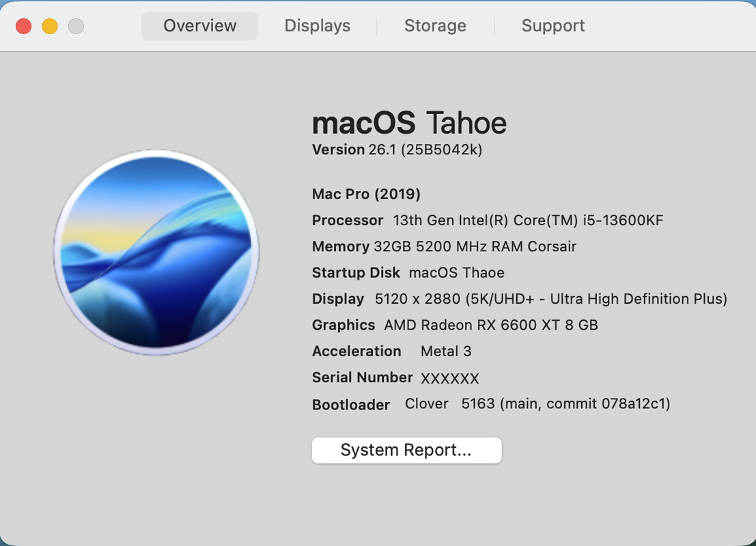Click the "macOS Tahoe" heading
This screenshot has height=546, width=756.
409,123
